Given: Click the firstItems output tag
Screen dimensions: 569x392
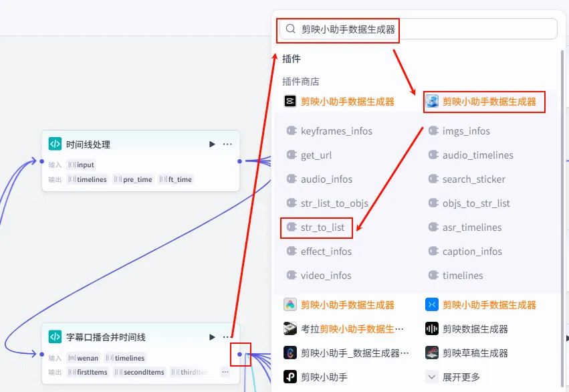Looking at the screenshot, I should point(88,372).
